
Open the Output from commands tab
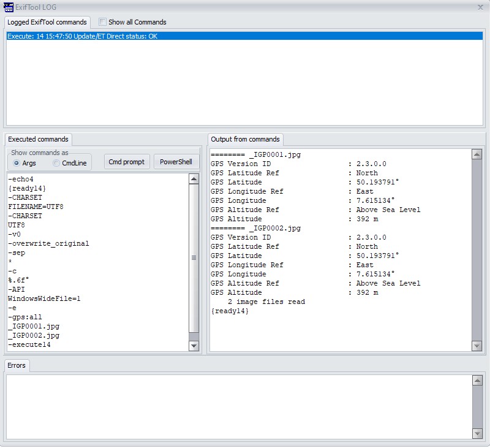click(x=246, y=139)
